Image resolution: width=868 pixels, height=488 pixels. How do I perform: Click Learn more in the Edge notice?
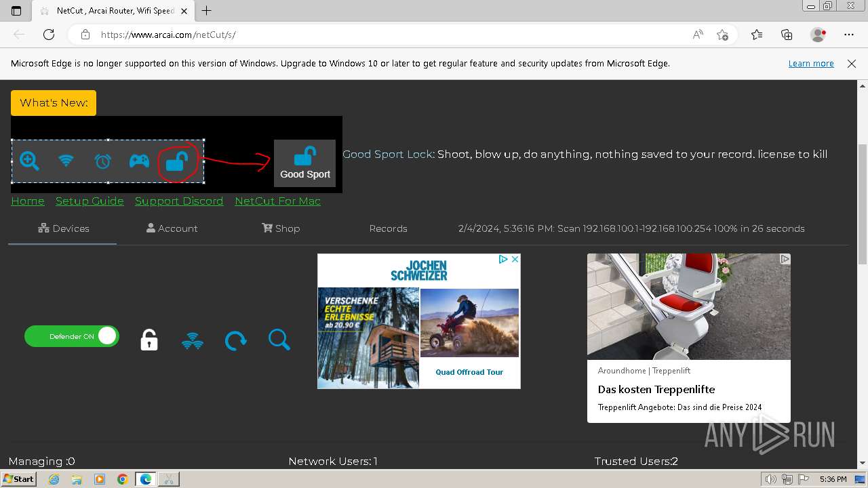pos(811,63)
